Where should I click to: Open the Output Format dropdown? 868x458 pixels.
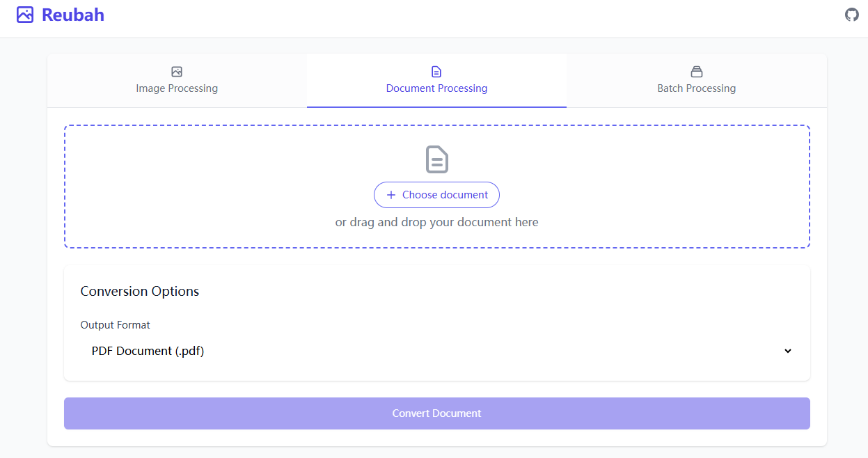coord(437,351)
